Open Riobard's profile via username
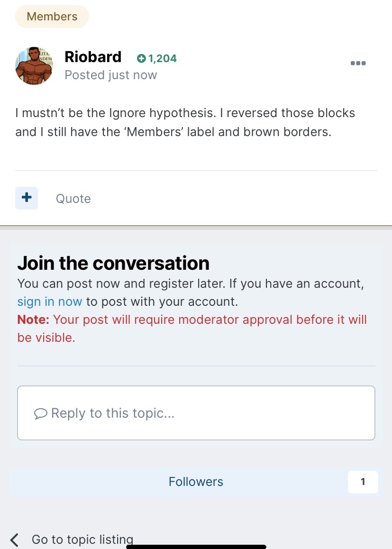 93,57
